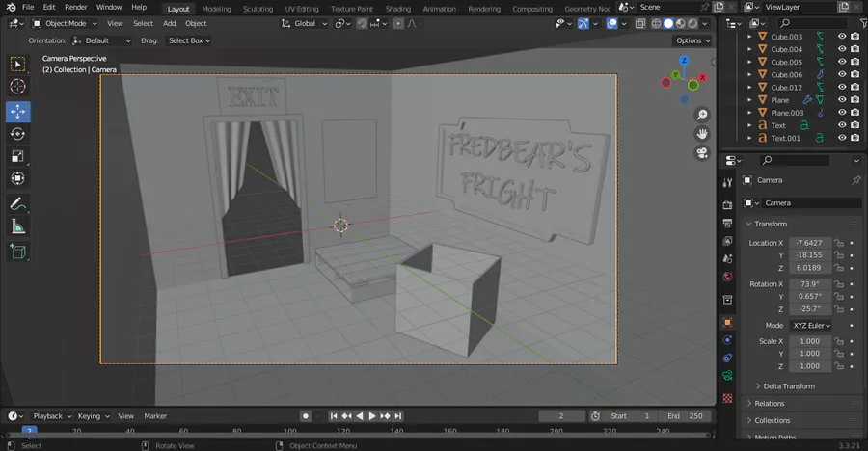
Task: Open the View Layer properties tab
Action: click(x=727, y=241)
